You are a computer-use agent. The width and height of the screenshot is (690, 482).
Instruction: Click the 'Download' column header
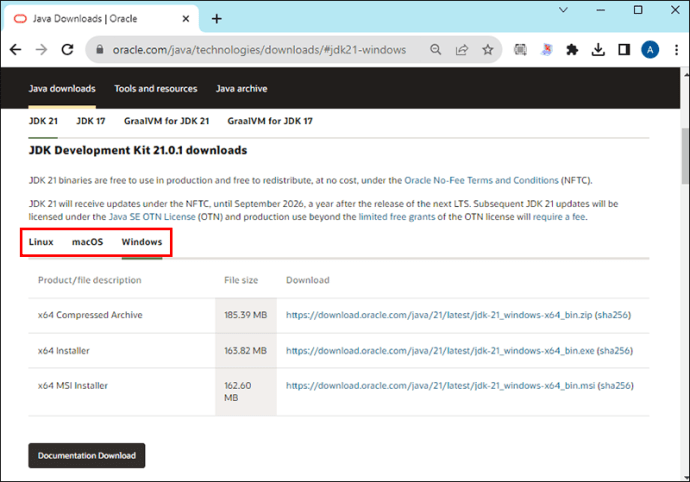pyautogui.click(x=308, y=280)
